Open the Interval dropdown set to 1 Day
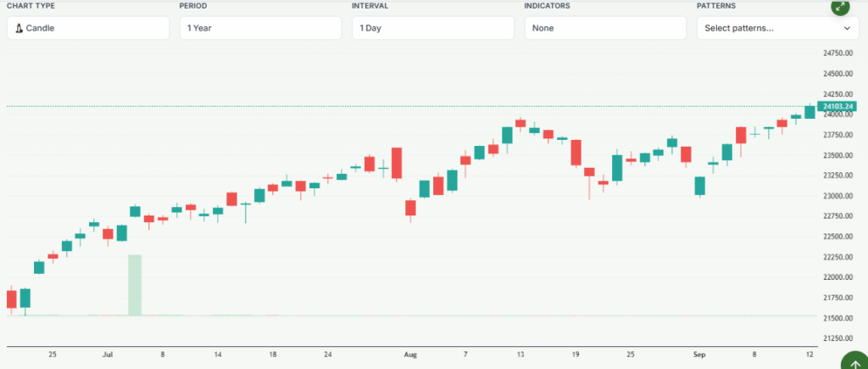The height and width of the screenshot is (369, 868). click(x=432, y=28)
